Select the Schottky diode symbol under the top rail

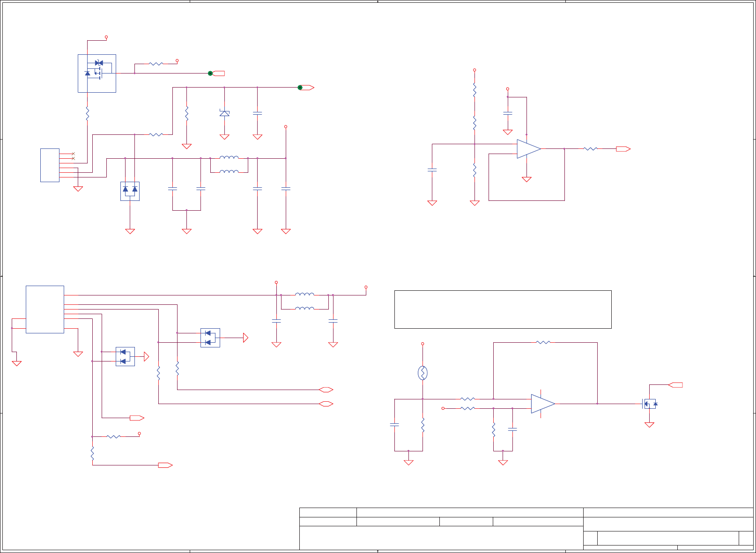click(x=224, y=113)
